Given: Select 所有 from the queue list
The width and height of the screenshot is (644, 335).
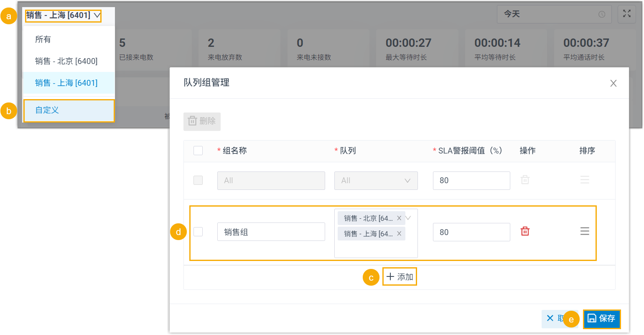Looking at the screenshot, I should [43, 39].
